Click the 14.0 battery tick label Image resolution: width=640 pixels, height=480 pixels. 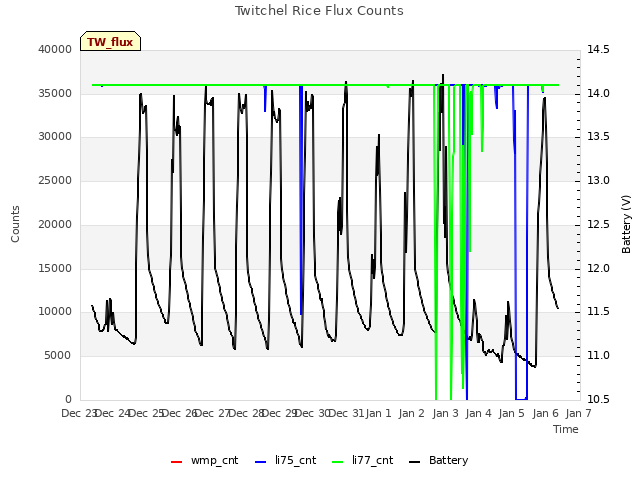[x=598, y=93]
